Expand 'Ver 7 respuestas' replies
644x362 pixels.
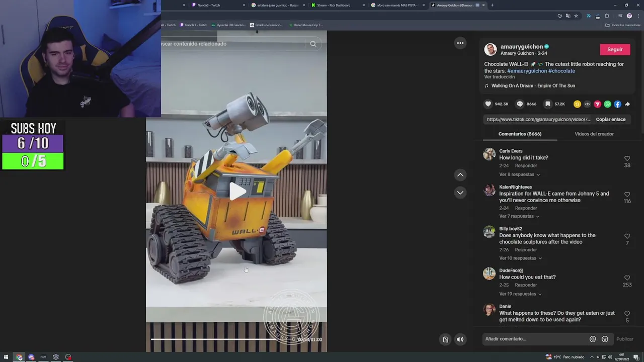coord(519,216)
